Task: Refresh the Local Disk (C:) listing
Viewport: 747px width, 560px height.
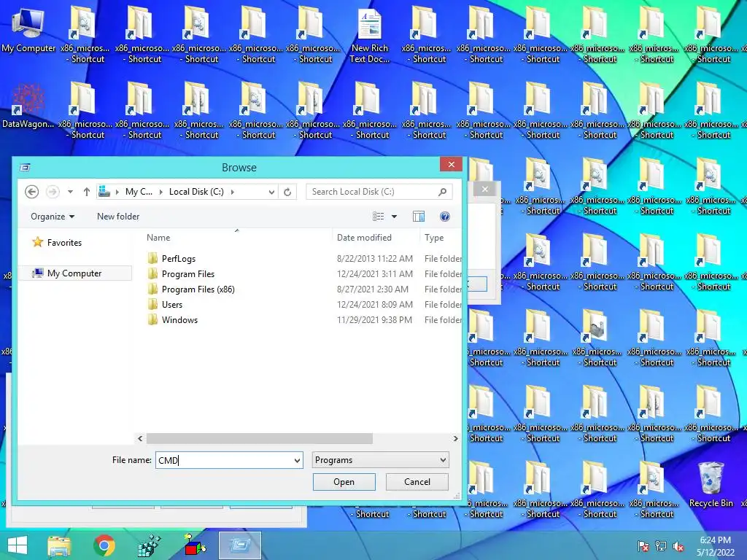Action: point(287,192)
